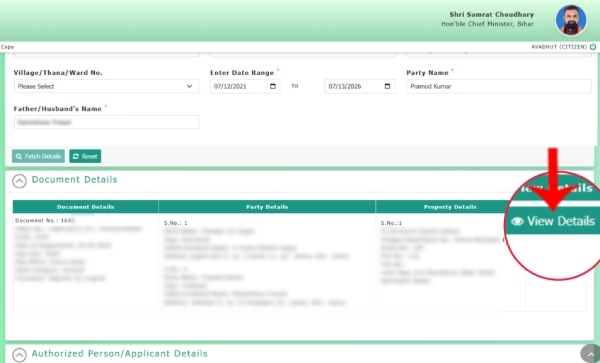Click the Document Details column header

pyautogui.click(x=86, y=207)
